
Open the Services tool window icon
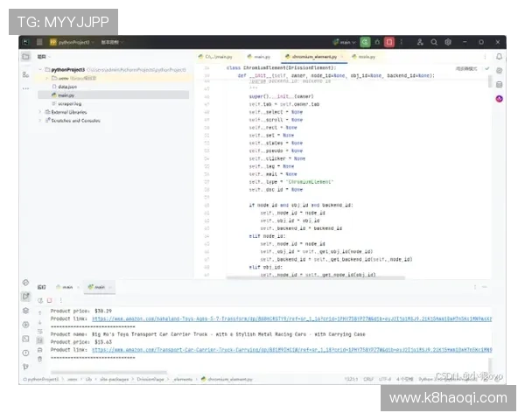click(25, 325)
